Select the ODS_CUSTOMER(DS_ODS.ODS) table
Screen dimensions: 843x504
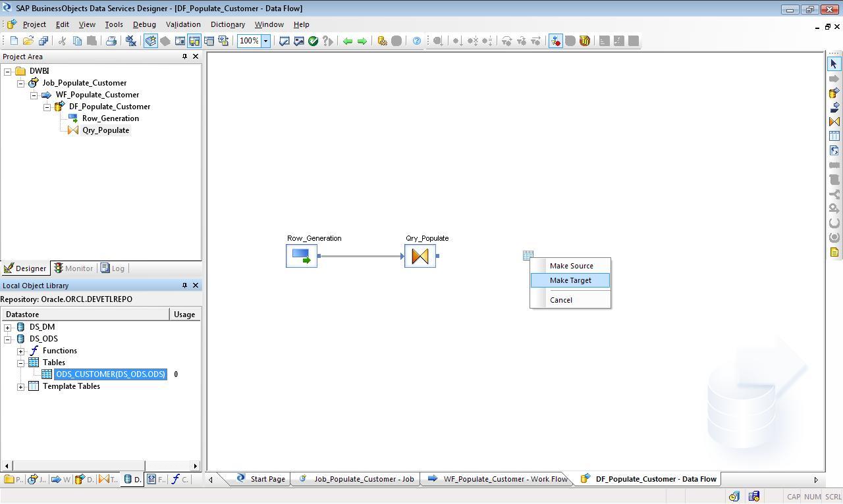click(111, 374)
